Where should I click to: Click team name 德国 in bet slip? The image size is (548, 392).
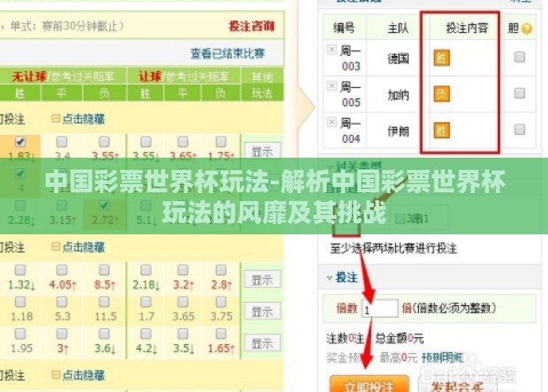tap(398, 58)
